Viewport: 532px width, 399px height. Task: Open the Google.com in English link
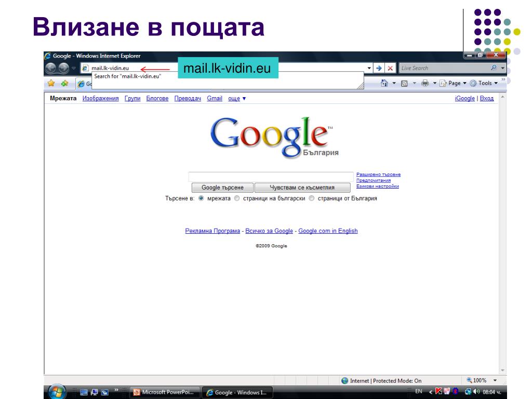pyautogui.click(x=328, y=231)
